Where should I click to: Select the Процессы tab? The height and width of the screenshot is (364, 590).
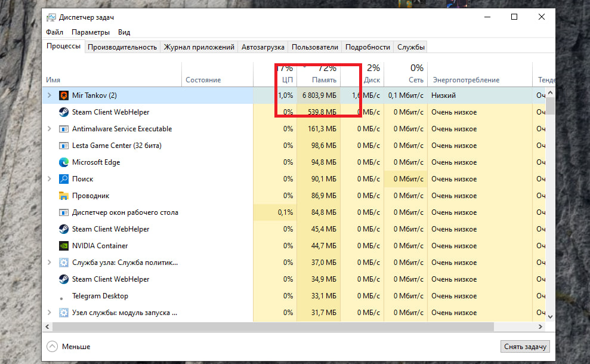[64, 47]
